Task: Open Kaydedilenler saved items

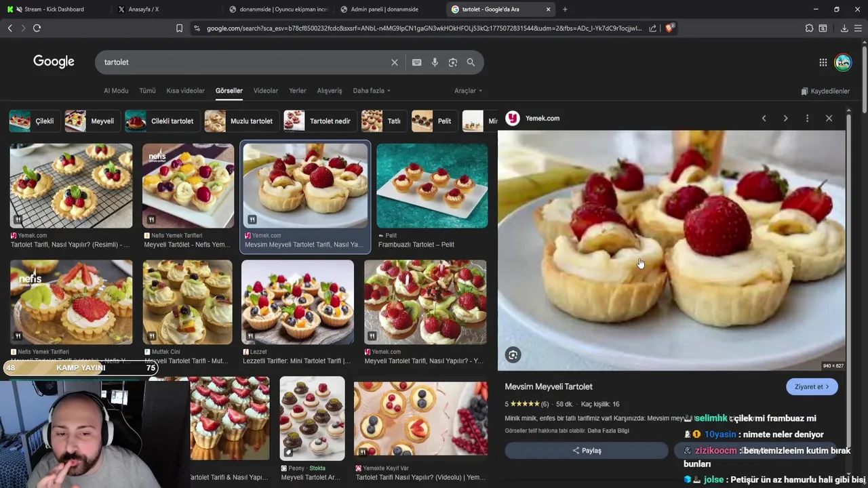Action: (825, 91)
